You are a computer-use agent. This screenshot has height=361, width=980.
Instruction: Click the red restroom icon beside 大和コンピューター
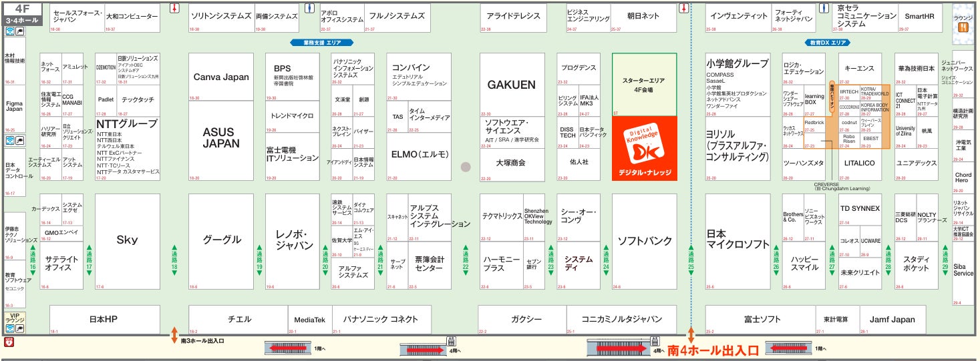[174, 9]
